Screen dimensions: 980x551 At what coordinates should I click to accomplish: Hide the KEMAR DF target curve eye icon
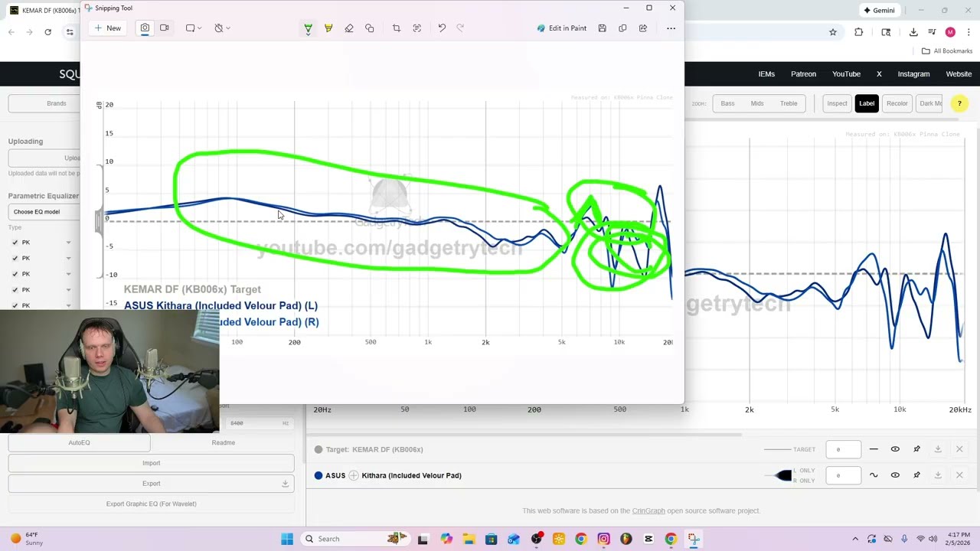pyautogui.click(x=895, y=449)
